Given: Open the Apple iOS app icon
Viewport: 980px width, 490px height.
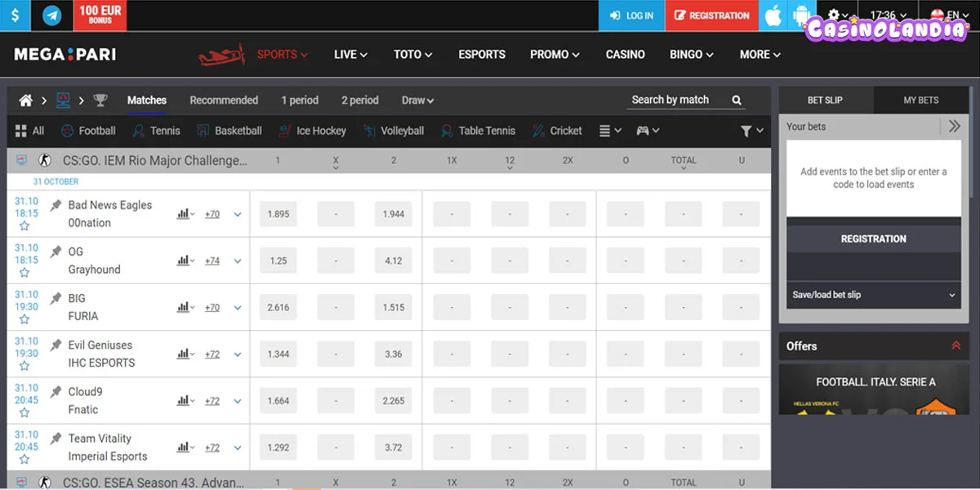Looking at the screenshot, I should 773,16.
